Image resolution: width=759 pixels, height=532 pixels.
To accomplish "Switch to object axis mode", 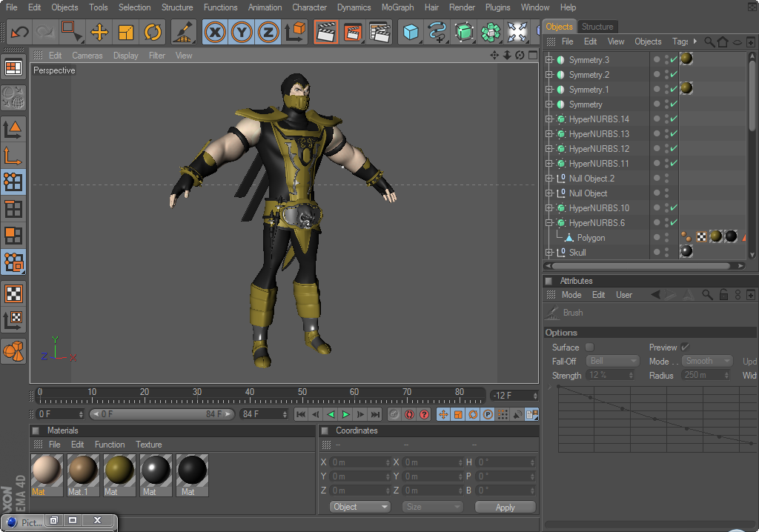I will click(x=13, y=156).
